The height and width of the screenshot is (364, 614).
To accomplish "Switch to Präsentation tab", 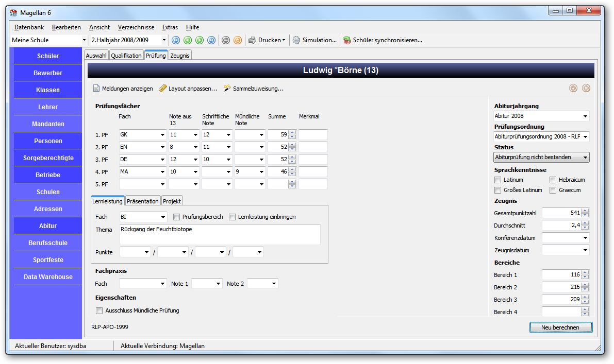I will 142,201.
